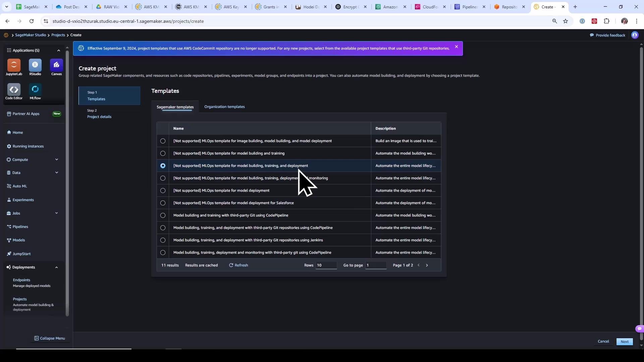Open the Canvas application icon

(56, 65)
